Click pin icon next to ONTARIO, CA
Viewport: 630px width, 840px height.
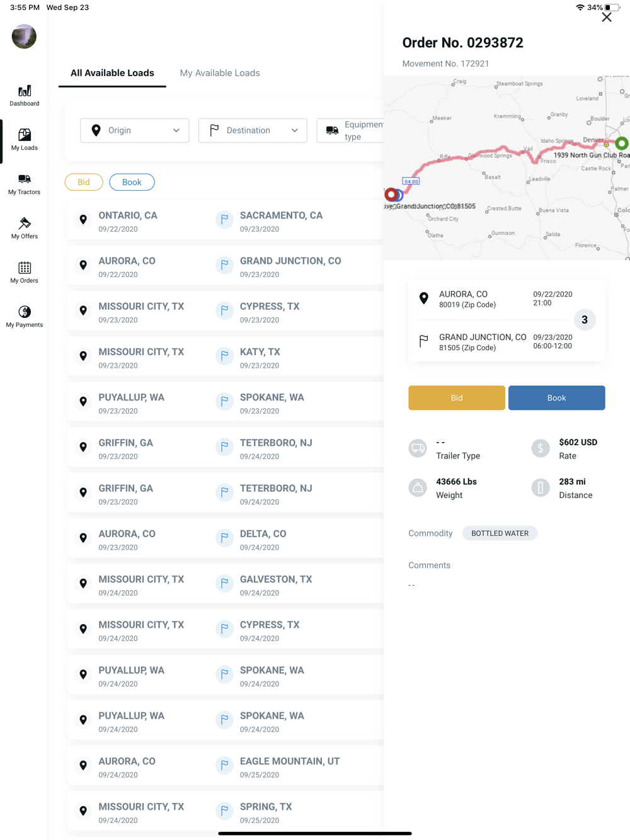coord(83,220)
